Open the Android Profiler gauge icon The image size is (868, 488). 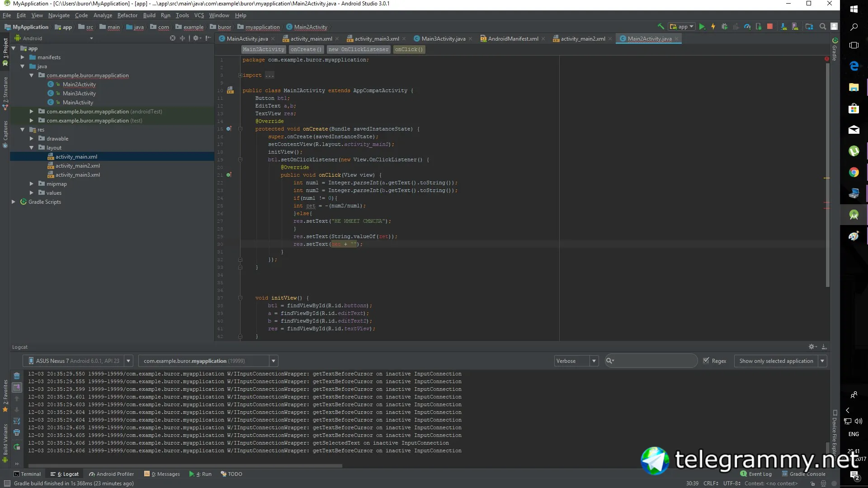coord(747,27)
